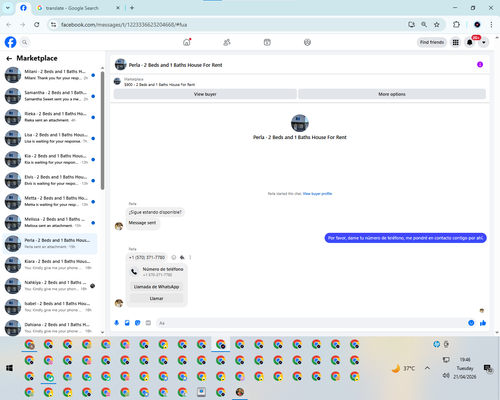Open the notifications bell
500x400 pixels.
[470, 42]
